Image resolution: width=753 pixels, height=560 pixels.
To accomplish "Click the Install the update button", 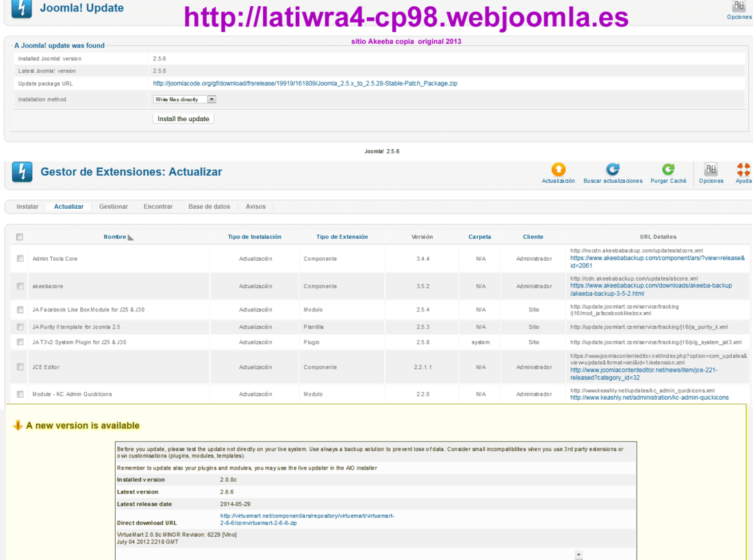I will [x=183, y=118].
